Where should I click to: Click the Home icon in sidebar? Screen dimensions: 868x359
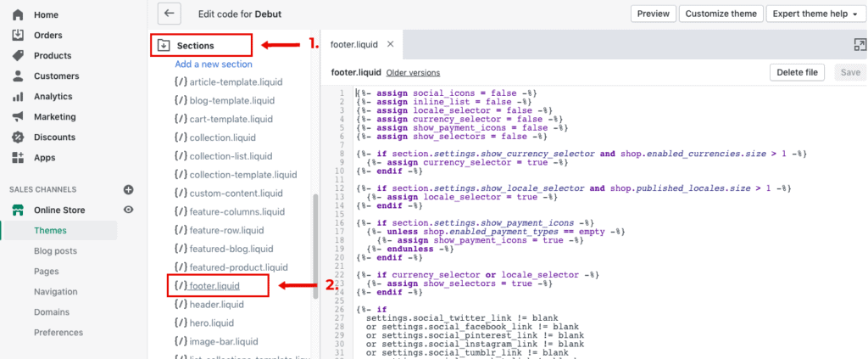(18, 15)
